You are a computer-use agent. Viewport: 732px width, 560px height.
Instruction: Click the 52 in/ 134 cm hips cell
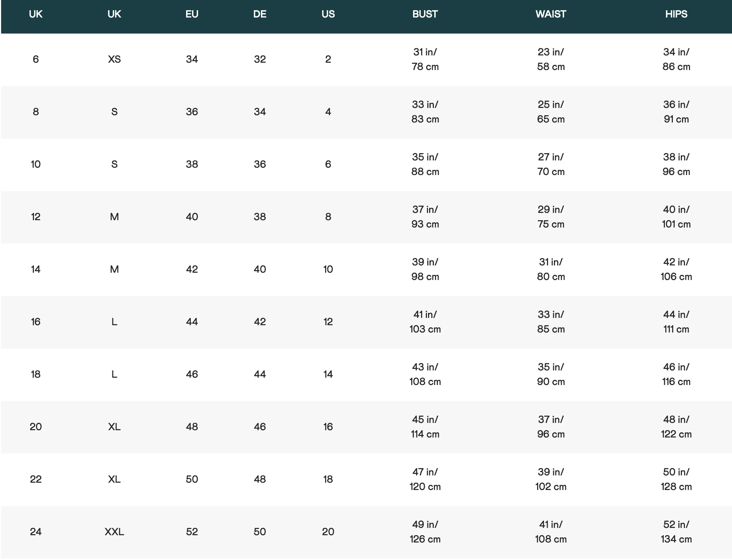(x=676, y=532)
